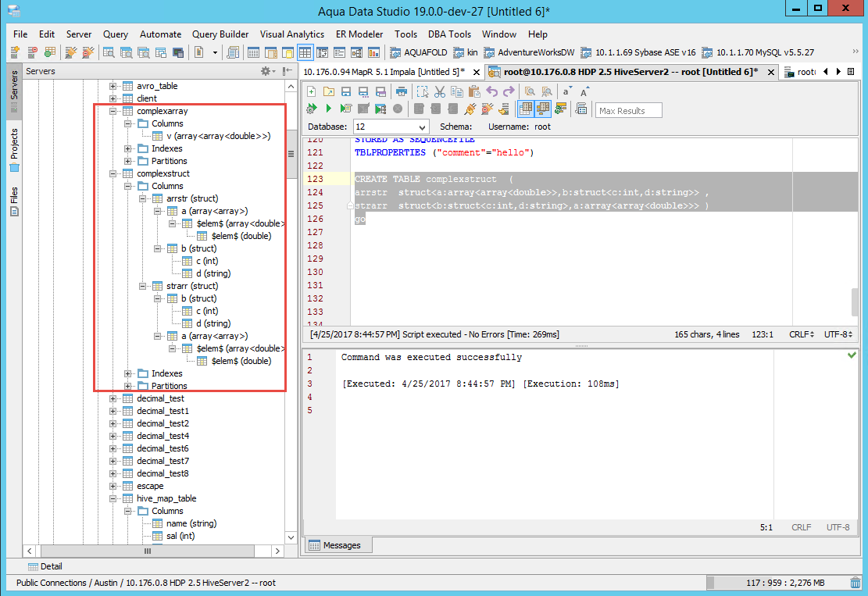Click the Cut scissors icon
868x596 pixels.
(440, 91)
